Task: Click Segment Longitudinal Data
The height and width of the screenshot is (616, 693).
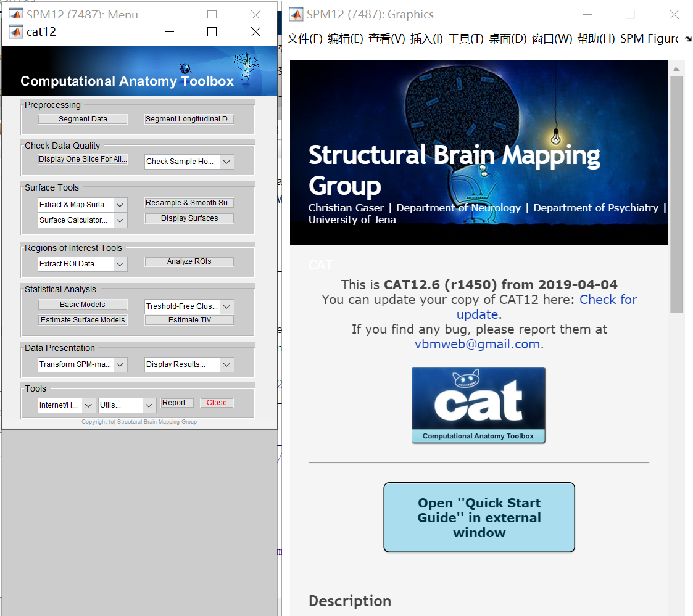Action: pos(189,118)
